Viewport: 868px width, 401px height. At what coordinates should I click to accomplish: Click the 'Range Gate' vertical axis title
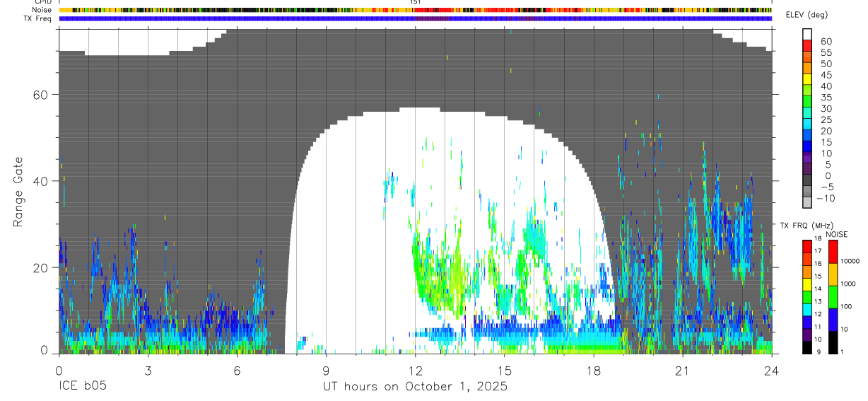[x=19, y=192]
